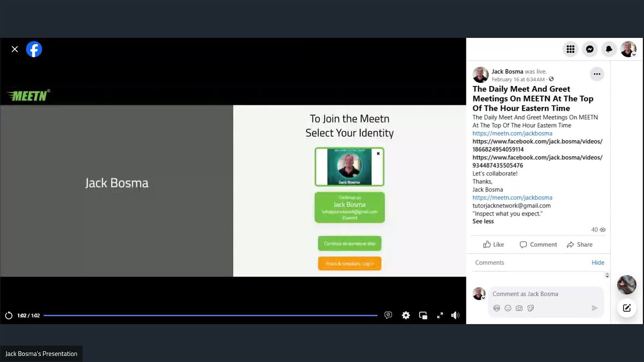
Task: Click the Comments heading label
Action: pyautogui.click(x=490, y=262)
